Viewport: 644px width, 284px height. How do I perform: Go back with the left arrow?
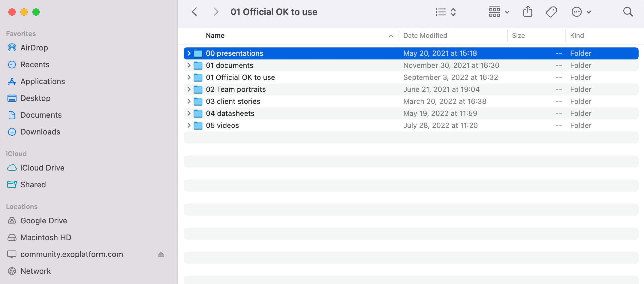(194, 12)
